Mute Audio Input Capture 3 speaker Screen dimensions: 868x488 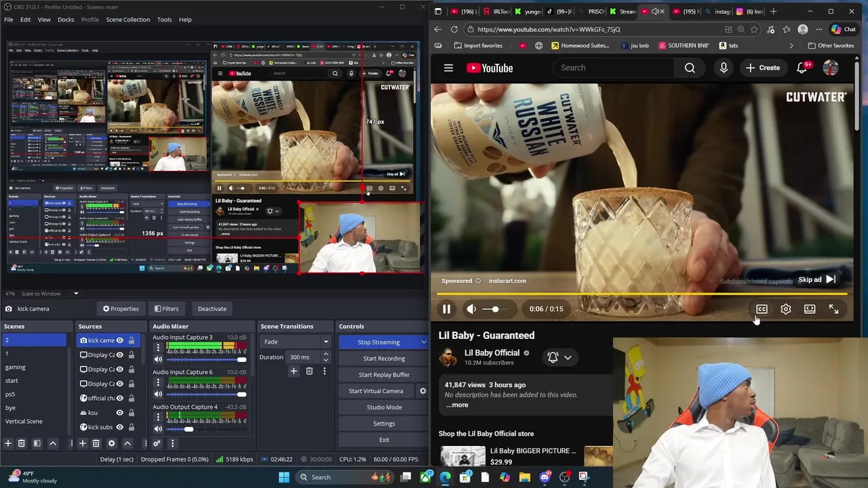[158, 359]
